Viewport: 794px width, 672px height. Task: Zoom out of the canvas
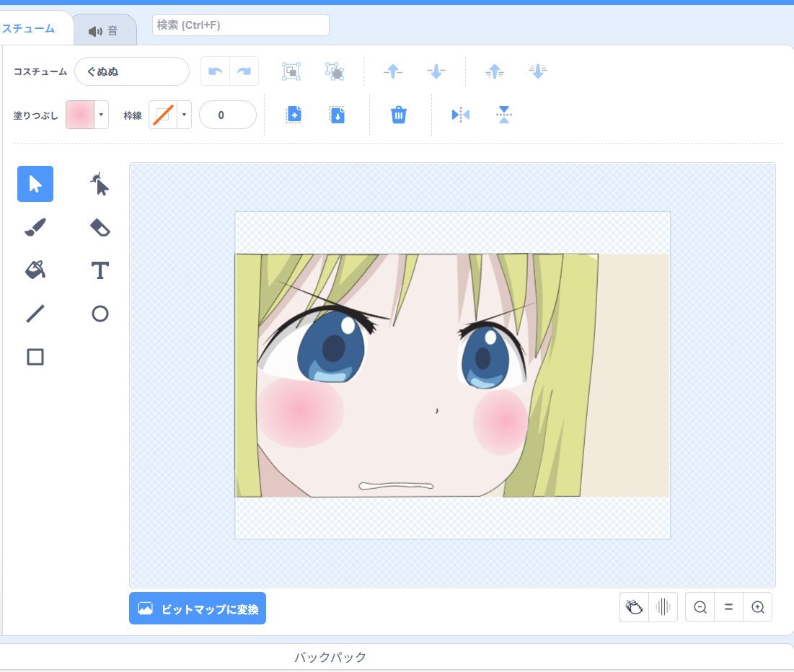coord(700,606)
